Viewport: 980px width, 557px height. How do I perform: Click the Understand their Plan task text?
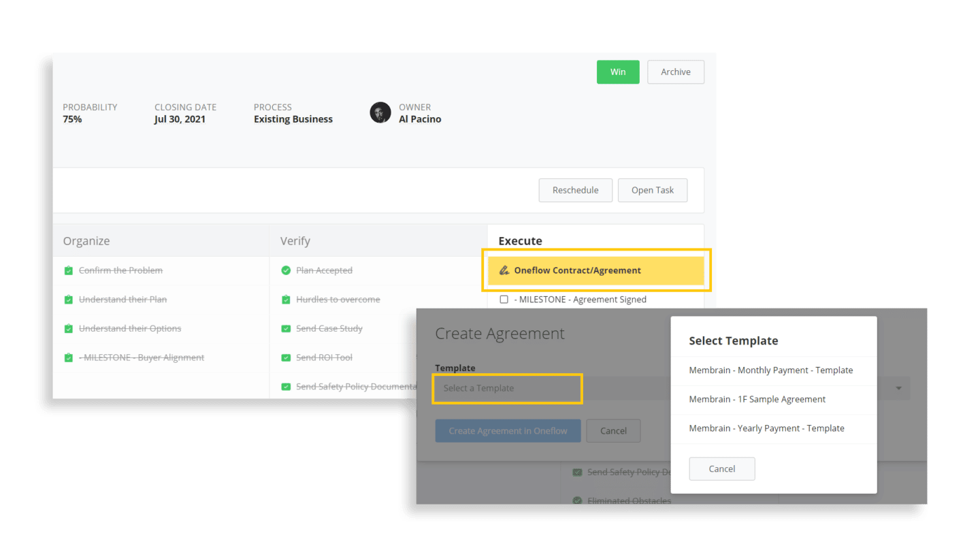click(x=122, y=300)
